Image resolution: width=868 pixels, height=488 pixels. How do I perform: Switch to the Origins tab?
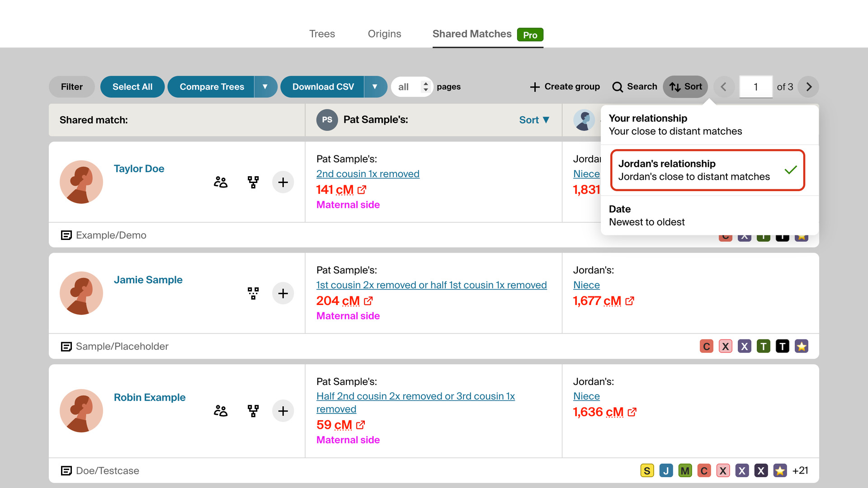click(384, 34)
